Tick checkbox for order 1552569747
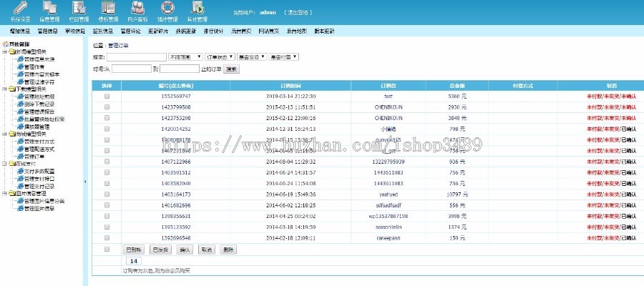 (107, 96)
